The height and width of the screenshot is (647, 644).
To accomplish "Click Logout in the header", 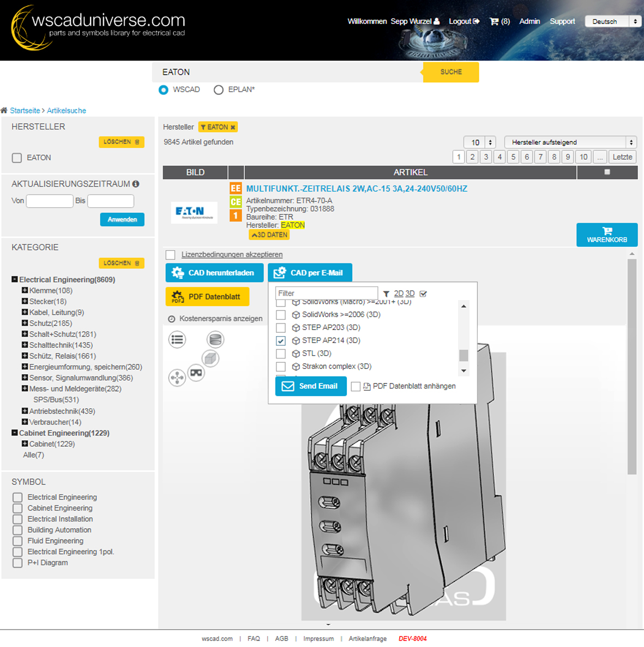I will click(464, 21).
